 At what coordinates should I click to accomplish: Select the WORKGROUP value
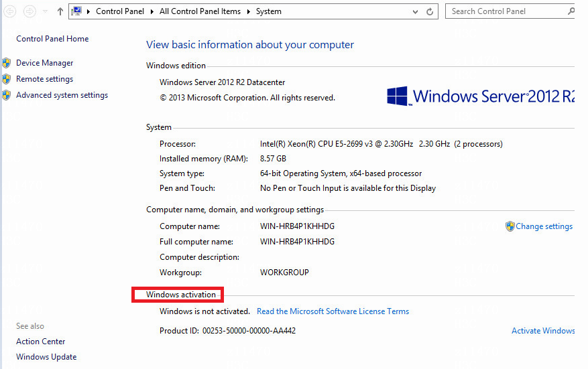284,273
